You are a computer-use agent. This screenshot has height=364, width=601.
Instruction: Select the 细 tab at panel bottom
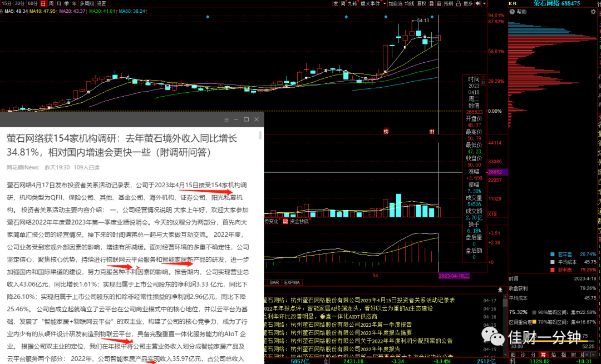click(513, 355)
